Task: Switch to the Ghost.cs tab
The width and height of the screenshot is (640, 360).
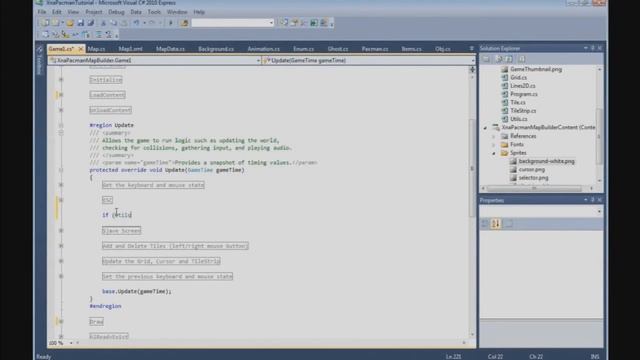Action: click(338, 49)
